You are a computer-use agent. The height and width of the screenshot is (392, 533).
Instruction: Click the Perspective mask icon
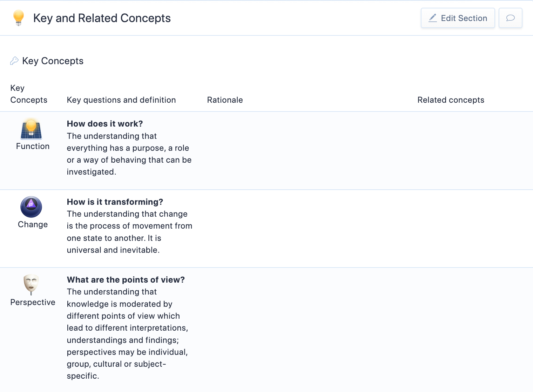[x=31, y=284]
